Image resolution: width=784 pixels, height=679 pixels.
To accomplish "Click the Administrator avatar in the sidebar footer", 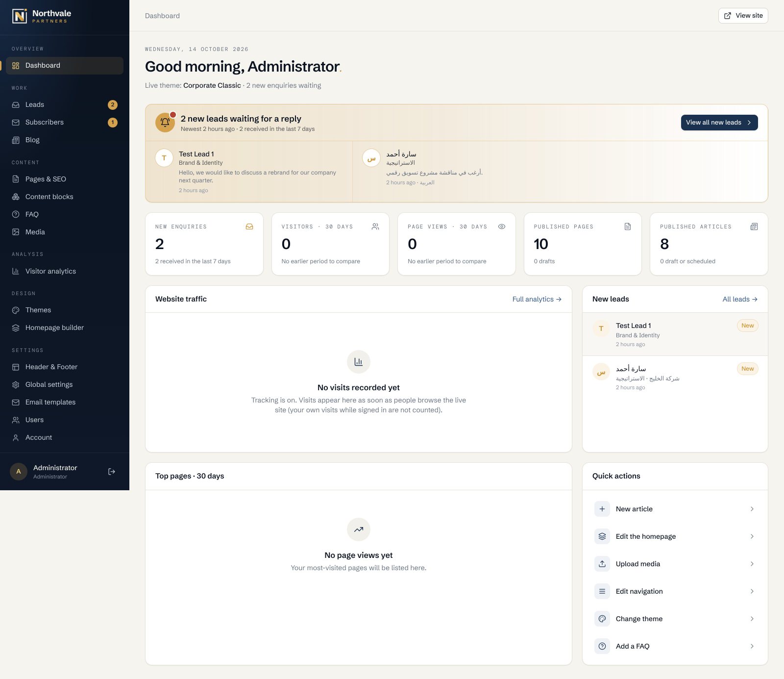I will pyautogui.click(x=19, y=472).
